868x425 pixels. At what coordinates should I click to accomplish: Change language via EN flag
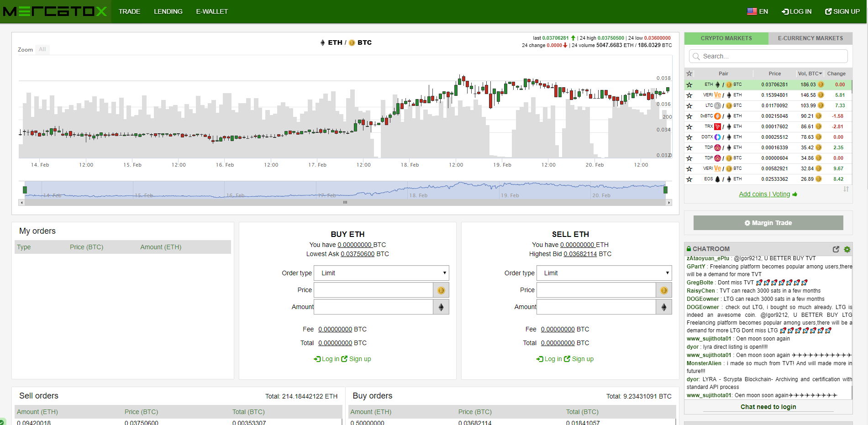pos(758,11)
